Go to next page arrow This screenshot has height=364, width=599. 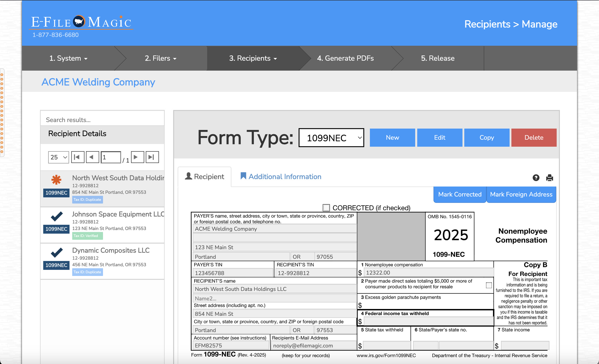click(x=137, y=157)
